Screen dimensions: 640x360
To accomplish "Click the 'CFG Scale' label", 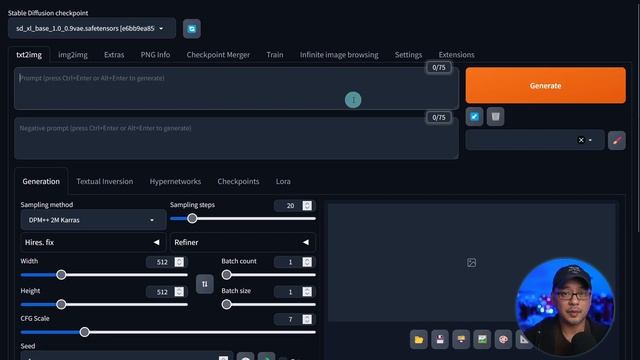I will tap(35, 318).
